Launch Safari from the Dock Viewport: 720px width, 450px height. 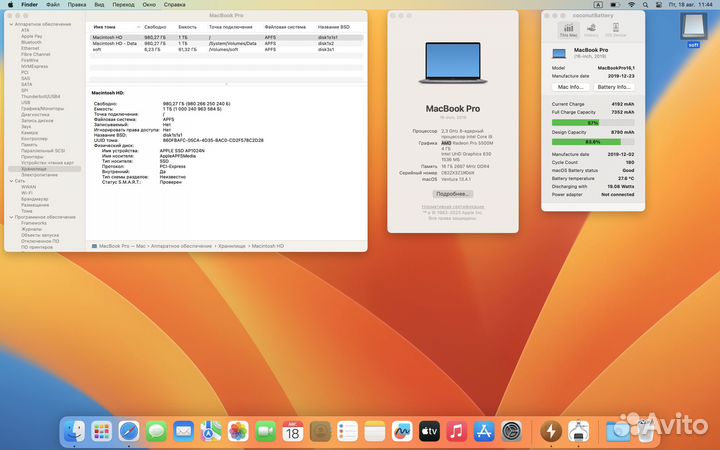129,432
